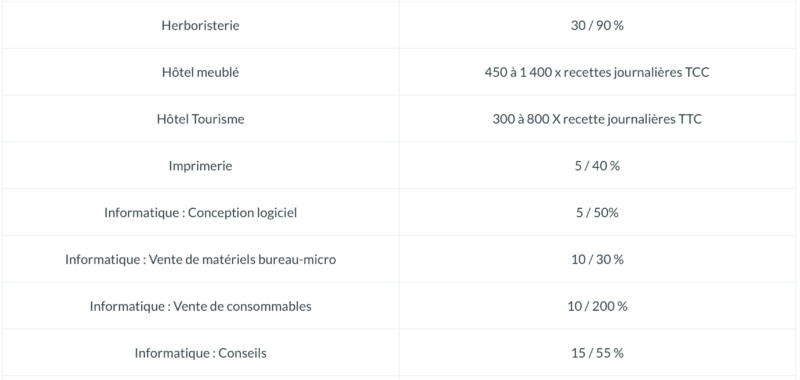This screenshot has width=800, height=380.
Task: Click the word consommables in the table
Action: tap(268, 307)
